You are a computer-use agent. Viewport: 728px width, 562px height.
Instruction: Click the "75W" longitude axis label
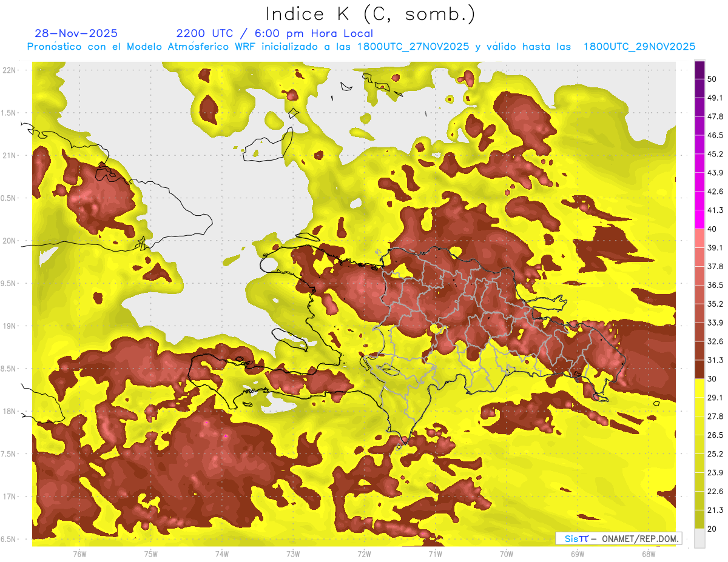[151, 554]
